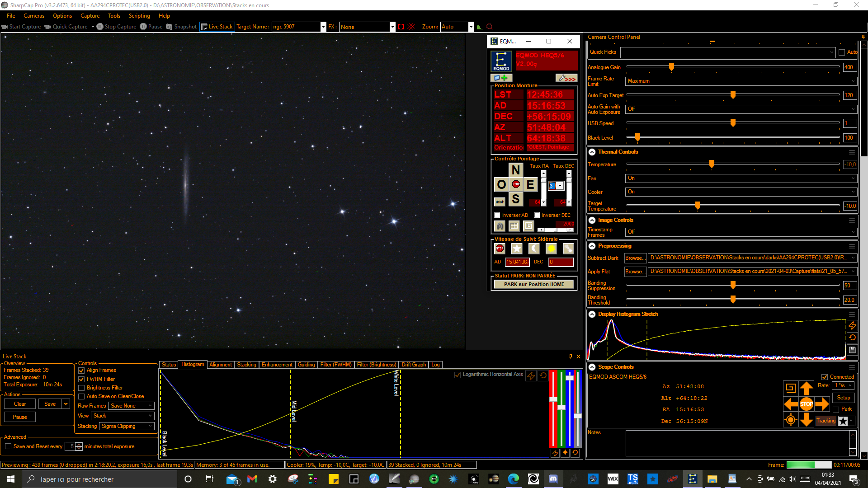Open the scope Rate dropdown
The height and width of the screenshot is (488, 868).
pos(844,385)
